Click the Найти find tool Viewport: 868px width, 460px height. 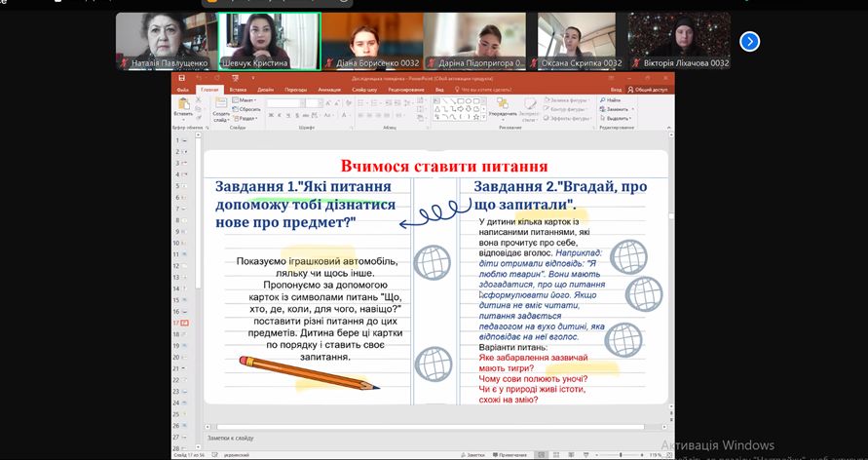click(612, 99)
